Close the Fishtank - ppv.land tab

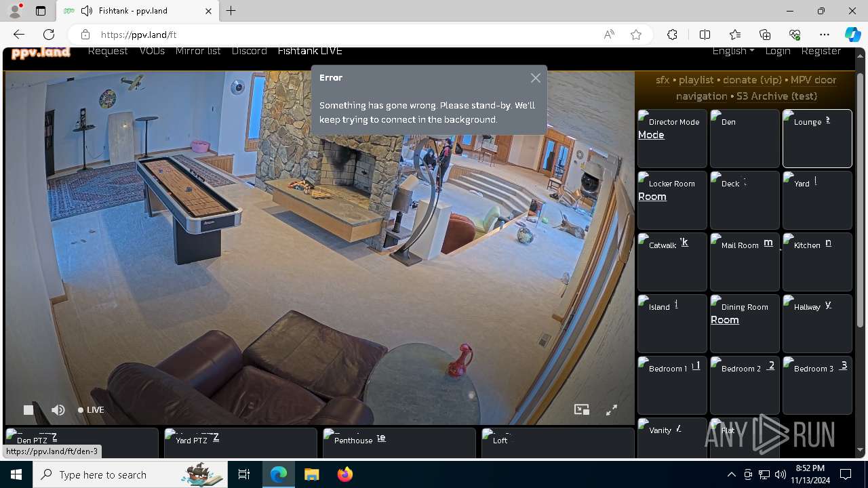208,11
